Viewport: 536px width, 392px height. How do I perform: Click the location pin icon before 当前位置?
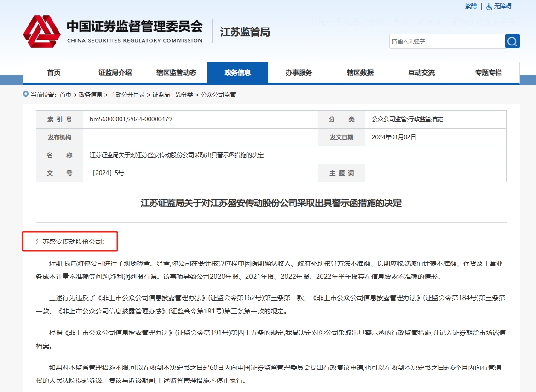[x=26, y=94]
